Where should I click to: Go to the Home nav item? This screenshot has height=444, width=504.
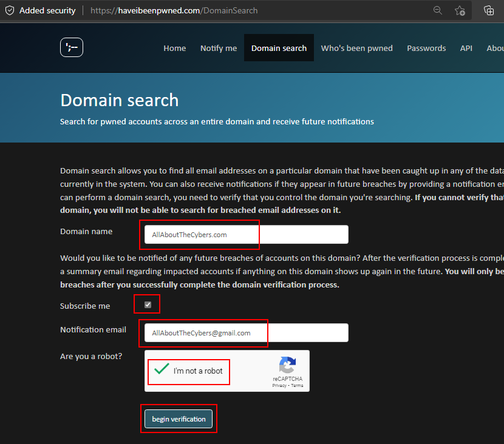[x=174, y=48]
